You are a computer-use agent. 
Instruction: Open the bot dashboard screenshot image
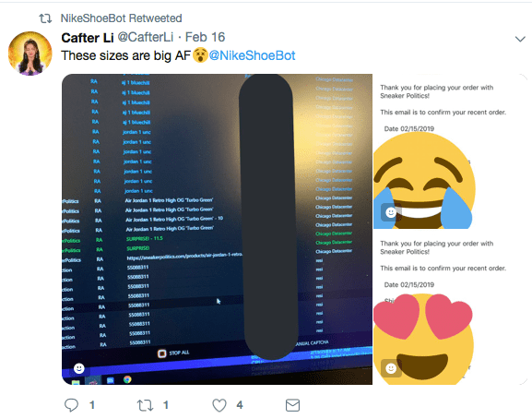pyautogui.click(x=217, y=229)
